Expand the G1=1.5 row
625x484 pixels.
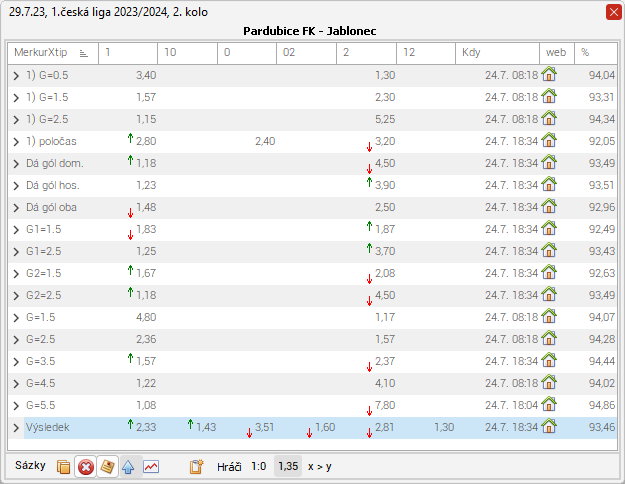16,230
